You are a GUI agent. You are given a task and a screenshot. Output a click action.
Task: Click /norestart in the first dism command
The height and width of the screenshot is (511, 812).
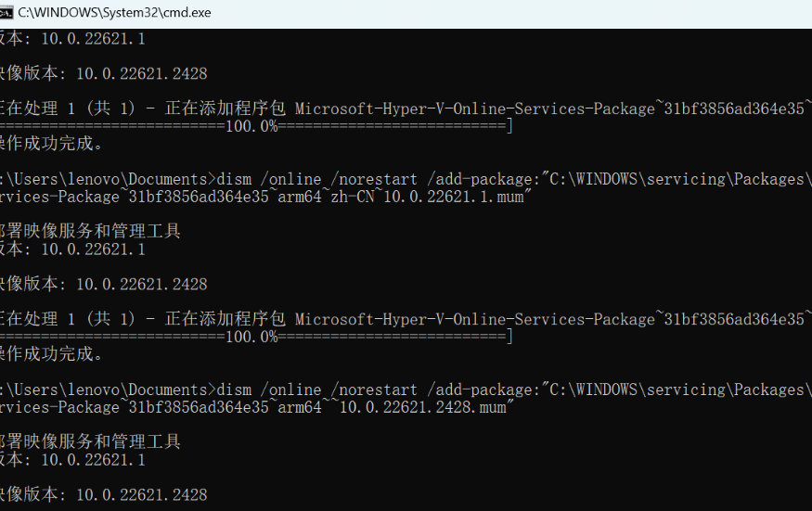(x=377, y=179)
